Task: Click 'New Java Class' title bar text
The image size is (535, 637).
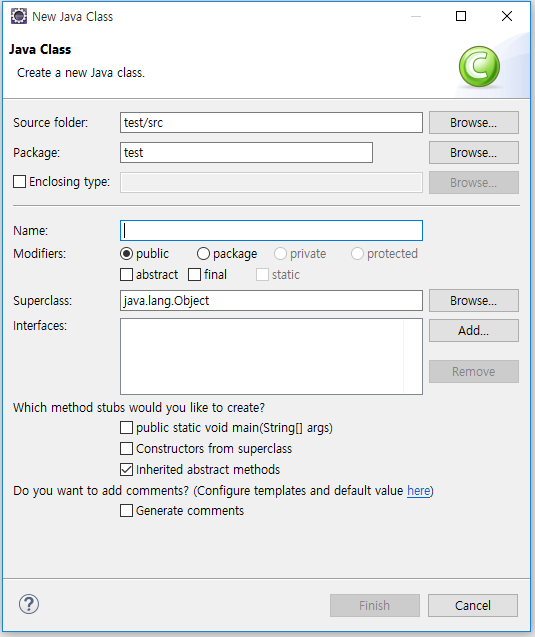Action: coord(73,17)
